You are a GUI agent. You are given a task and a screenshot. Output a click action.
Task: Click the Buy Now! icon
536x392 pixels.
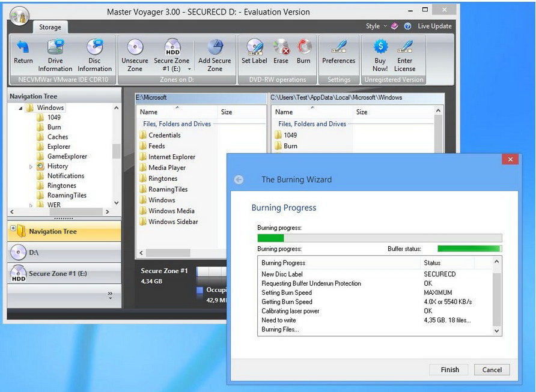pyautogui.click(x=380, y=48)
